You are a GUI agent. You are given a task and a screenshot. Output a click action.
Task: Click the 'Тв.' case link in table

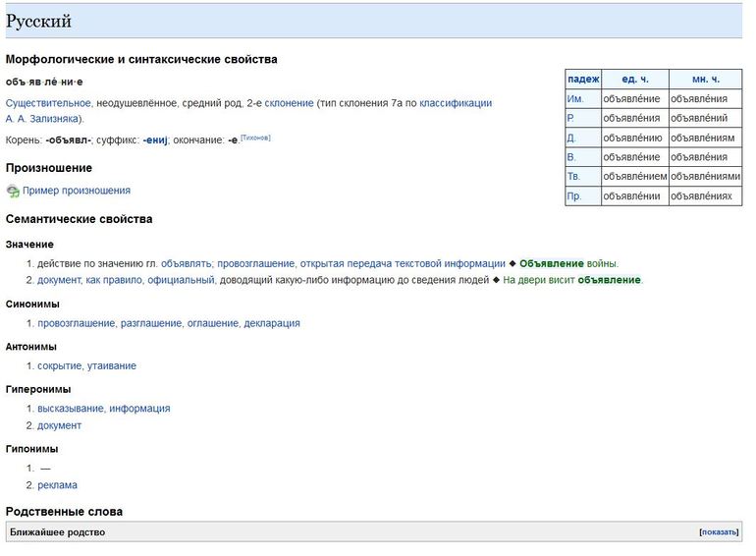tap(574, 176)
